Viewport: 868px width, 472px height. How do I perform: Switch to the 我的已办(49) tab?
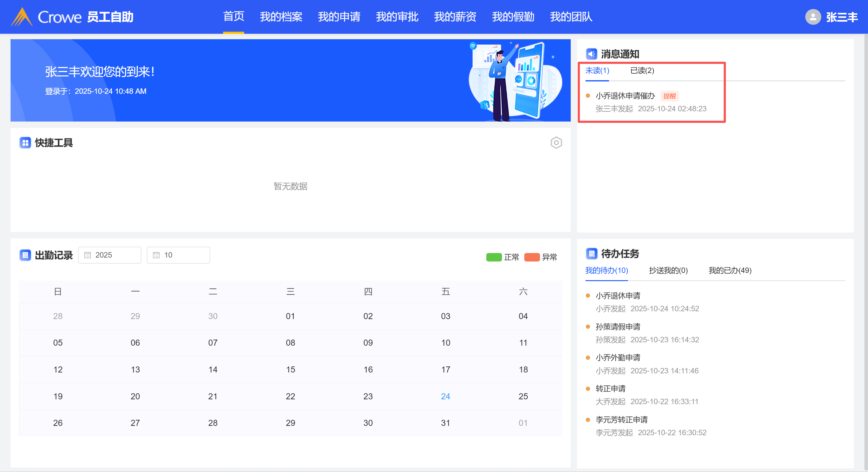(x=730, y=271)
